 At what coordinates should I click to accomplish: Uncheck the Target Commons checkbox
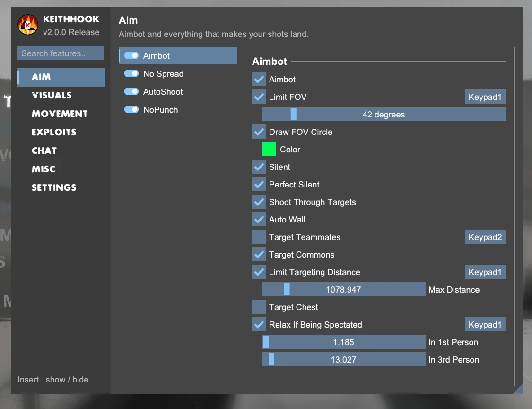coord(259,254)
